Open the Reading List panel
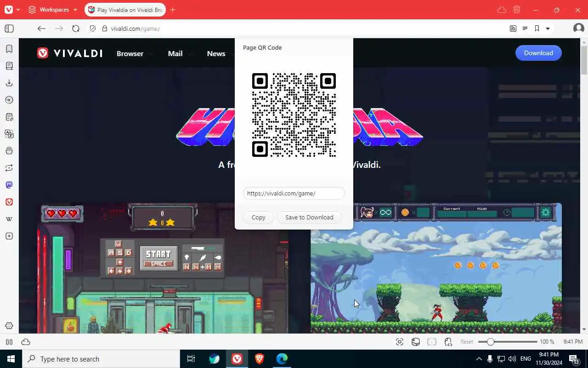Image resolution: width=588 pixels, height=368 pixels. pyautogui.click(x=9, y=66)
